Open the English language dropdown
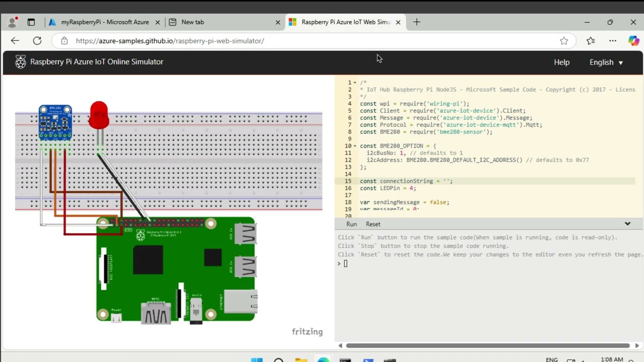 [606, 62]
